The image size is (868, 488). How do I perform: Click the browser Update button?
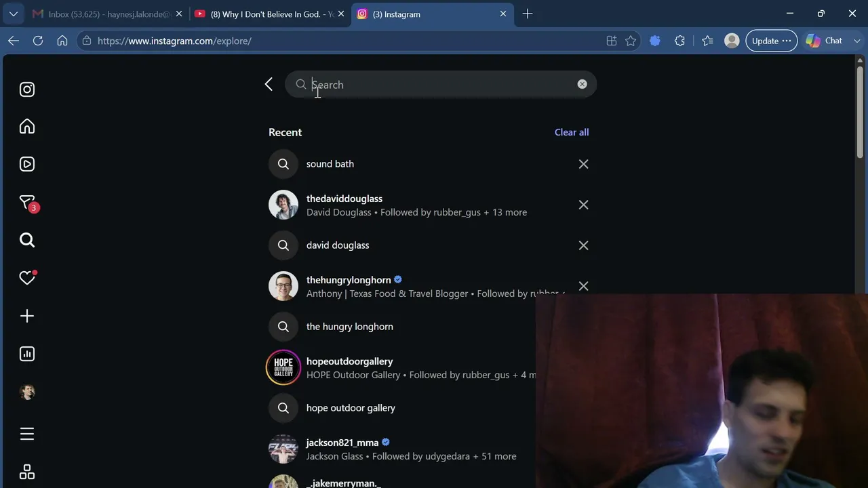pos(772,41)
